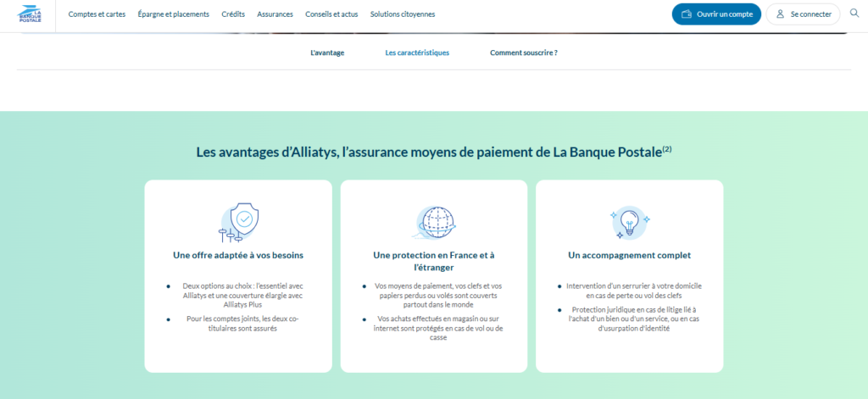This screenshot has width=868, height=399.
Task: Select the title Un accompagnement complet
Action: [x=630, y=256]
